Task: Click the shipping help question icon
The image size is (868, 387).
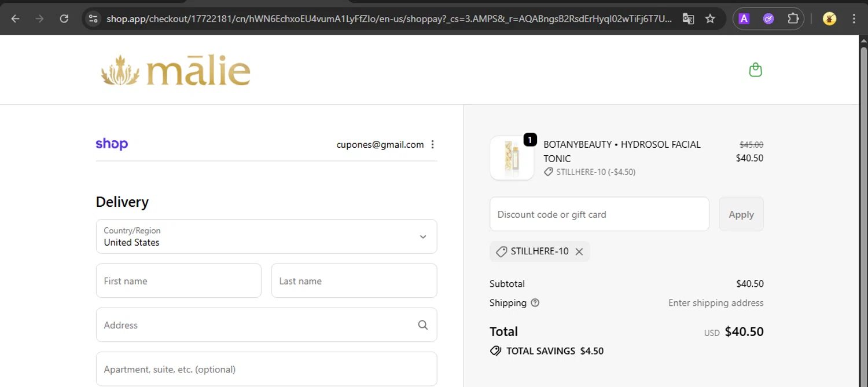Action: coord(535,302)
